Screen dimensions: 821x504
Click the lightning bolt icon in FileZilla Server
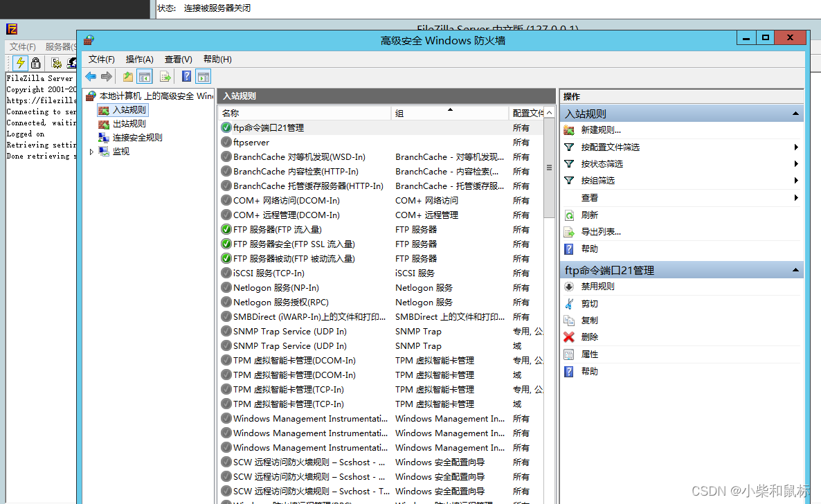[x=20, y=63]
